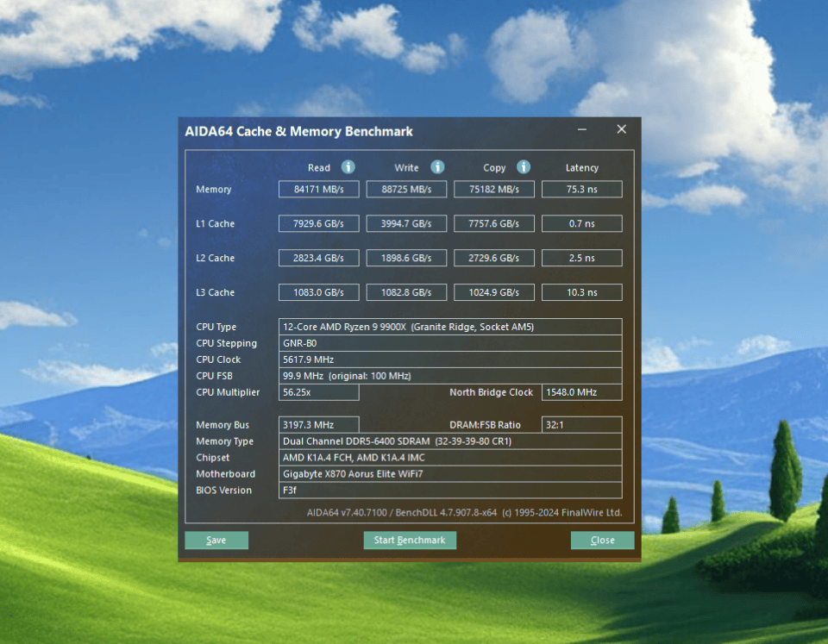The image size is (828, 644).
Task: Click the info icon next to Read
Action: pos(348,167)
